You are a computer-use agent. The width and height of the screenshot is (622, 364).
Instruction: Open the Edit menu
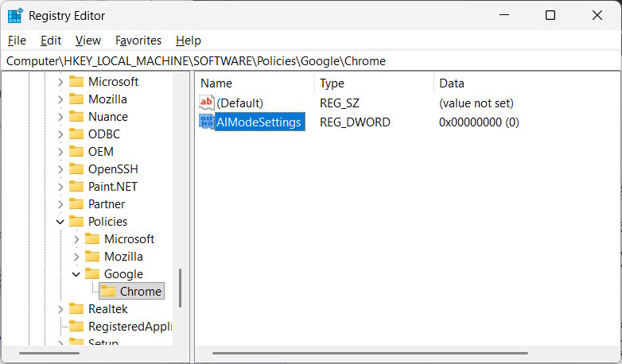click(x=51, y=41)
